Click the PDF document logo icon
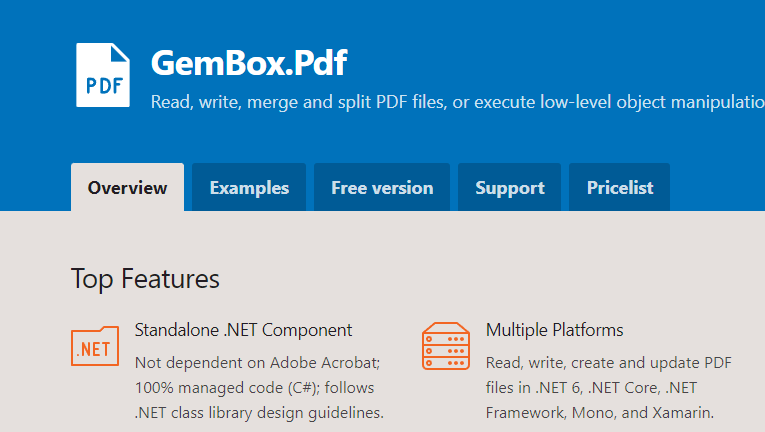Screen dimensions: 765x432 (103, 75)
